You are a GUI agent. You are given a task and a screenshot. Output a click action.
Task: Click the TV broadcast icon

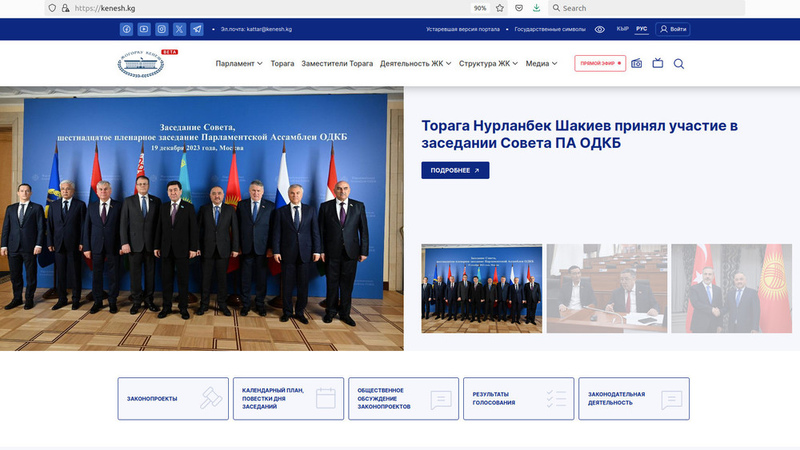point(658,64)
